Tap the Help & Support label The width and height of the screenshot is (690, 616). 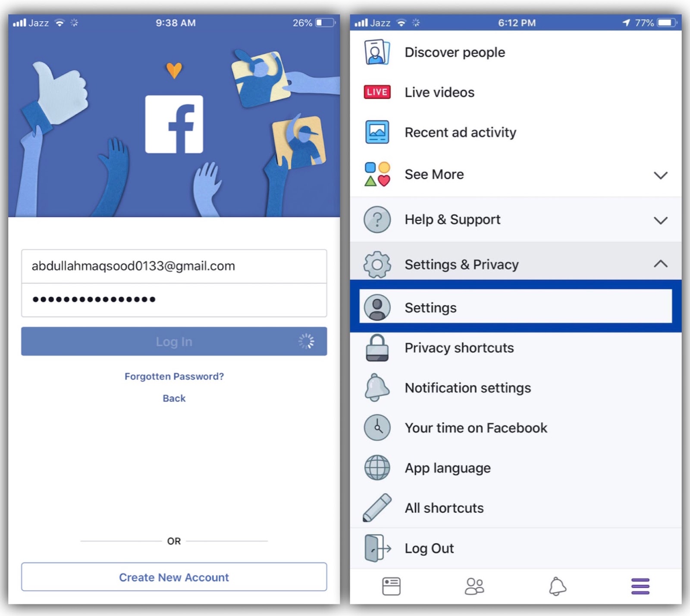click(452, 219)
